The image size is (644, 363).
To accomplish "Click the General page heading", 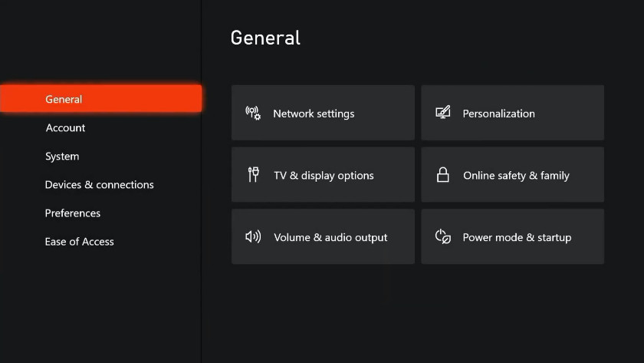I will (x=265, y=38).
